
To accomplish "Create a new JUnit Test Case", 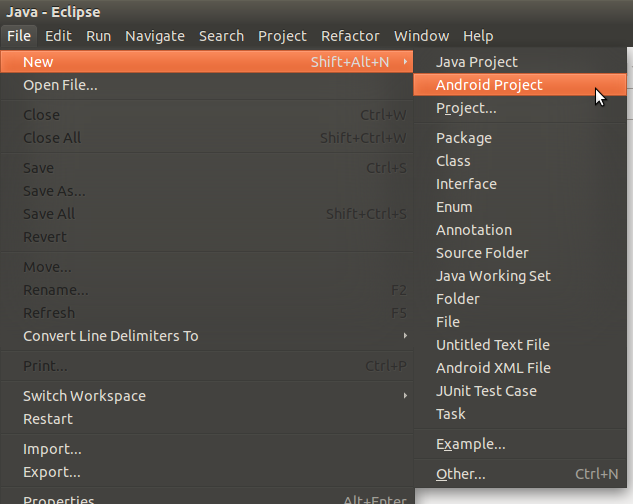I will 520,391.
